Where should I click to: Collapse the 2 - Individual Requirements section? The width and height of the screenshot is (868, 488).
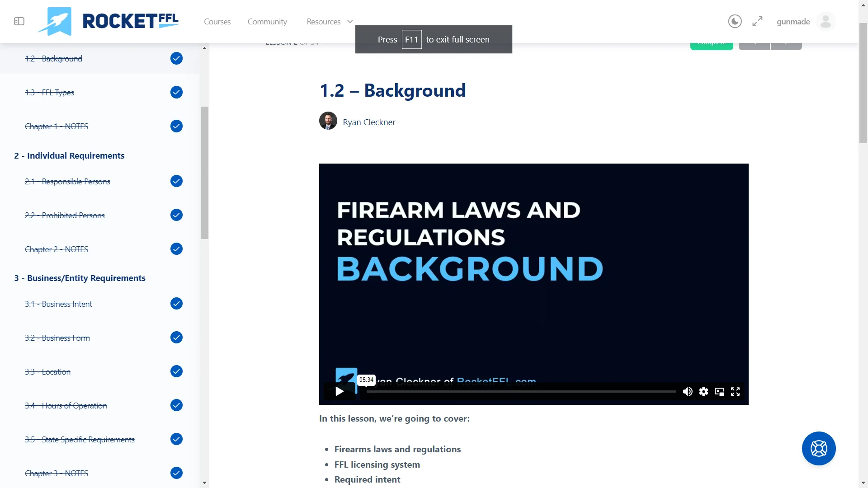coord(69,155)
